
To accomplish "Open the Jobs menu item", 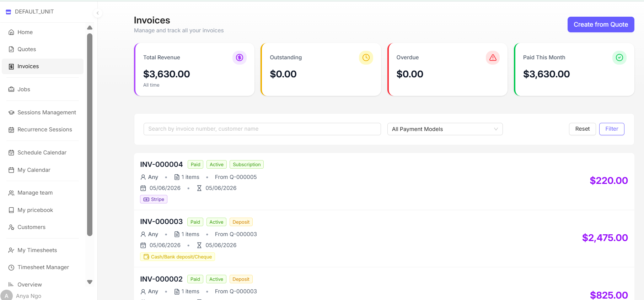I will pos(43,89).
